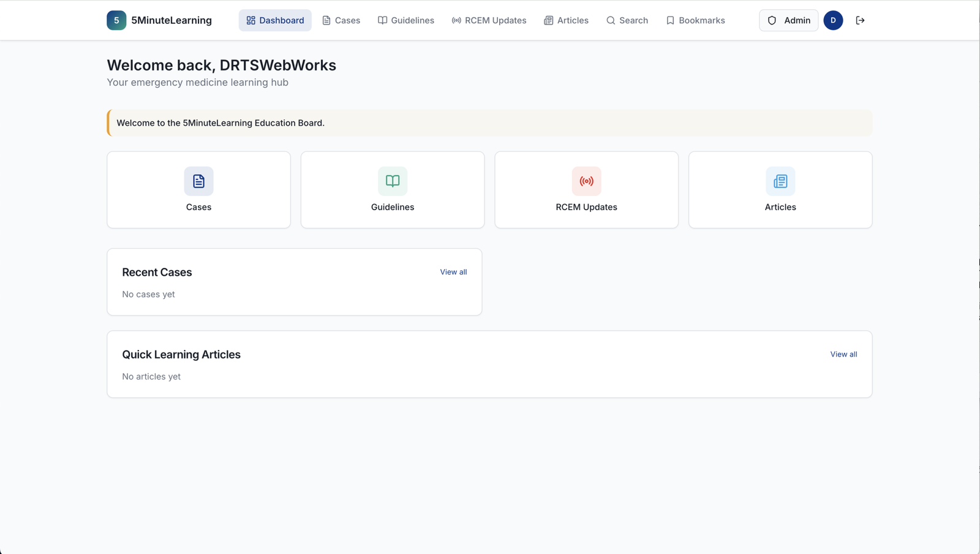Open the Articles newspaper icon card

(x=780, y=190)
